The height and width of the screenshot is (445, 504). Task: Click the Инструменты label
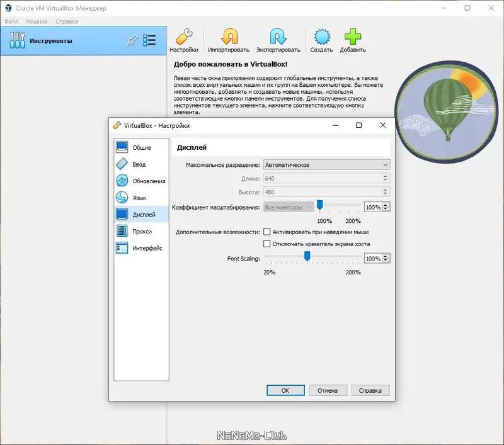point(51,41)
